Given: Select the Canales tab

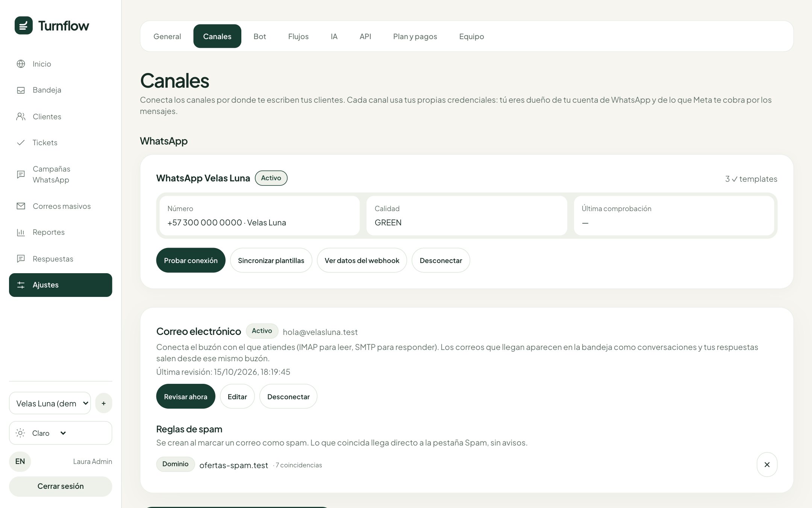Looking at the screenshot, I should click(x=217, y=37).
